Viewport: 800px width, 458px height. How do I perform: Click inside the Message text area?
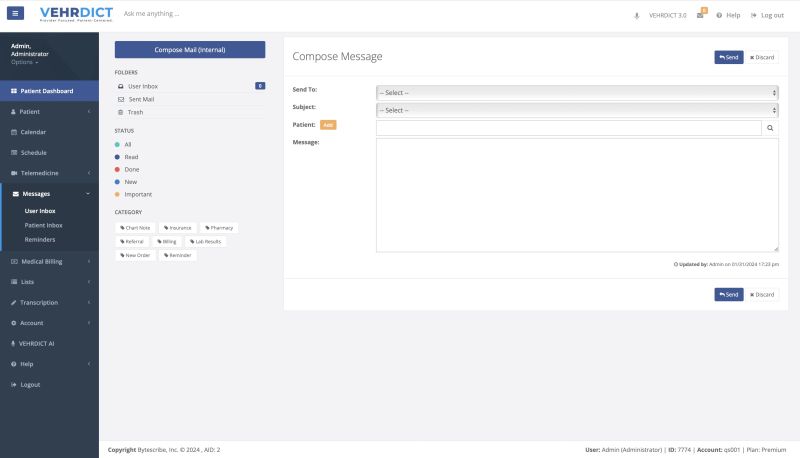(577, 195)
